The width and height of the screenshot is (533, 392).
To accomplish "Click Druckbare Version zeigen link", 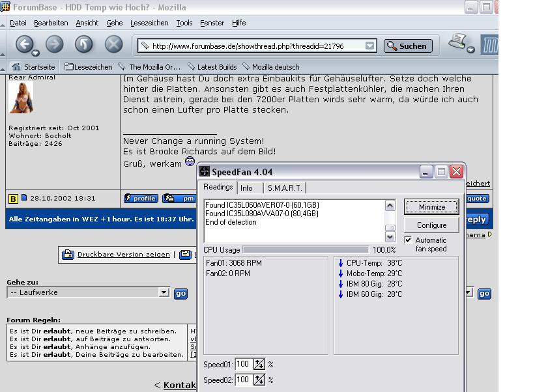I will pos(123,254).
